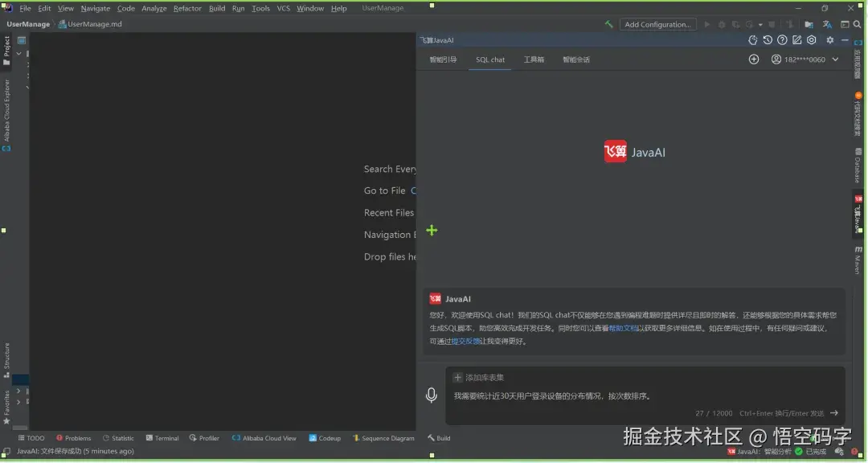Switch to the 工具箱 tab
Screen dimensions: 868x463
[535, 59]
